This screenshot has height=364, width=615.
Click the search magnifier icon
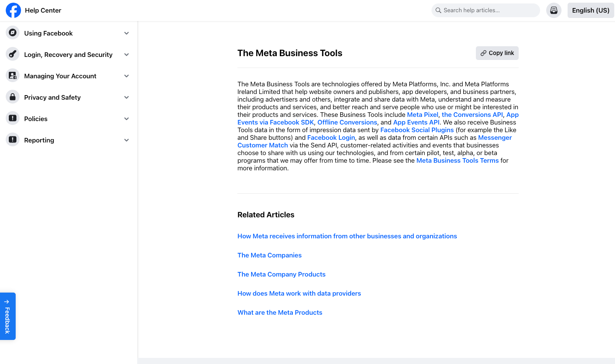(x=438, y=10)
